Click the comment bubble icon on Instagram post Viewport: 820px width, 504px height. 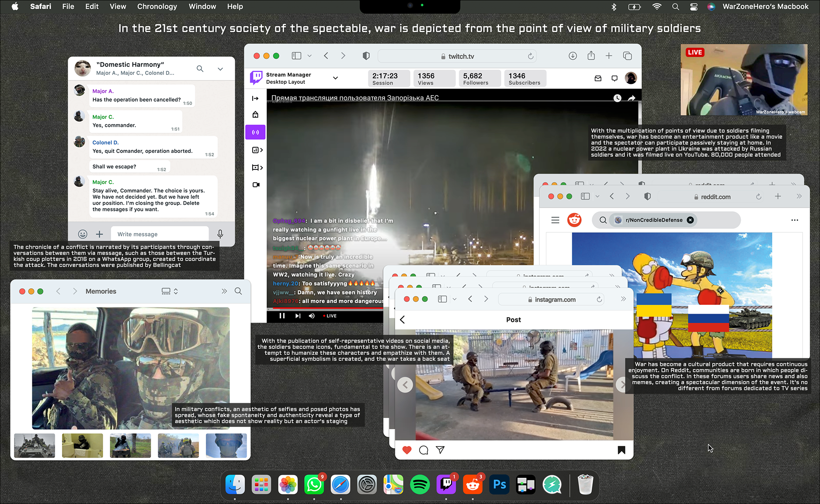423,450
